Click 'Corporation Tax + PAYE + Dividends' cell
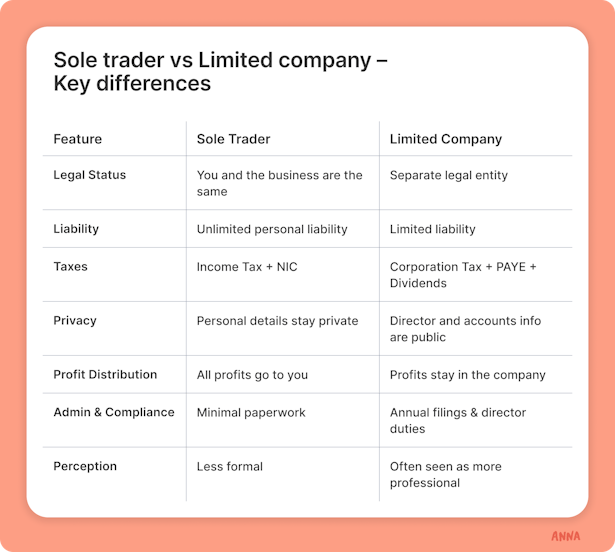The width and height of the screenshot is (615, 552). click(x=463, y=275)
